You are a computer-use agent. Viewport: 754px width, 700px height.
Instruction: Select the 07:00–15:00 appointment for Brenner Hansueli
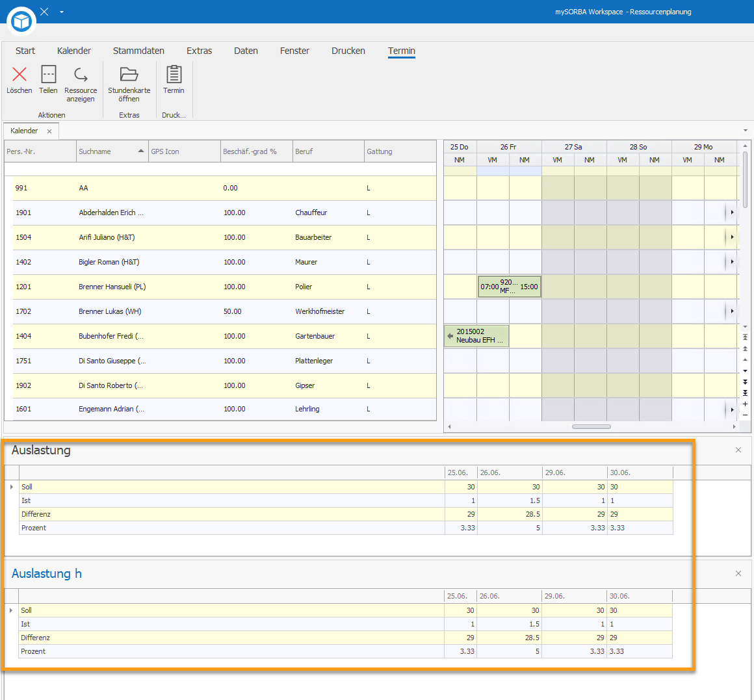point(509,287)
